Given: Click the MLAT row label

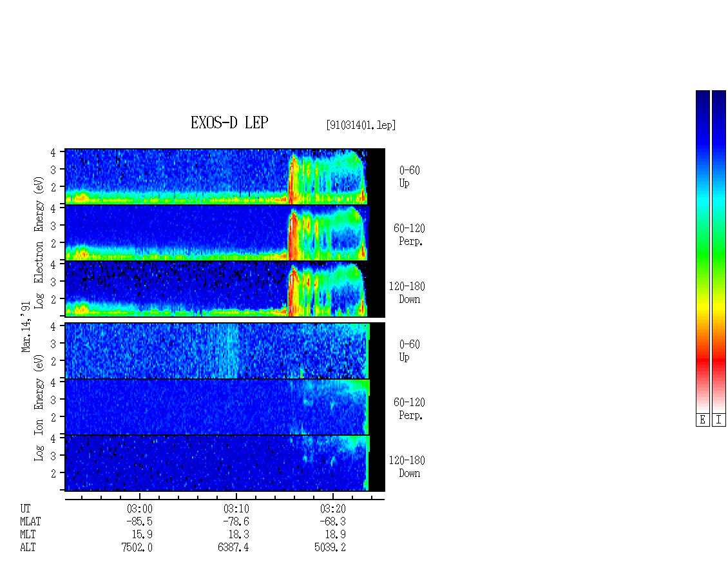Looking at the screenshot, I should tap(30, 521).
